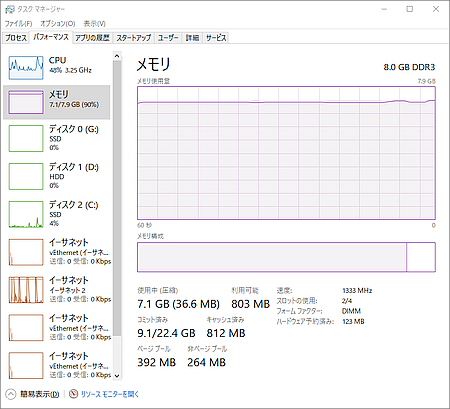Click the メモリ heading in main panel
Viewport: 450px width, 409px height.
pos(154,64)
